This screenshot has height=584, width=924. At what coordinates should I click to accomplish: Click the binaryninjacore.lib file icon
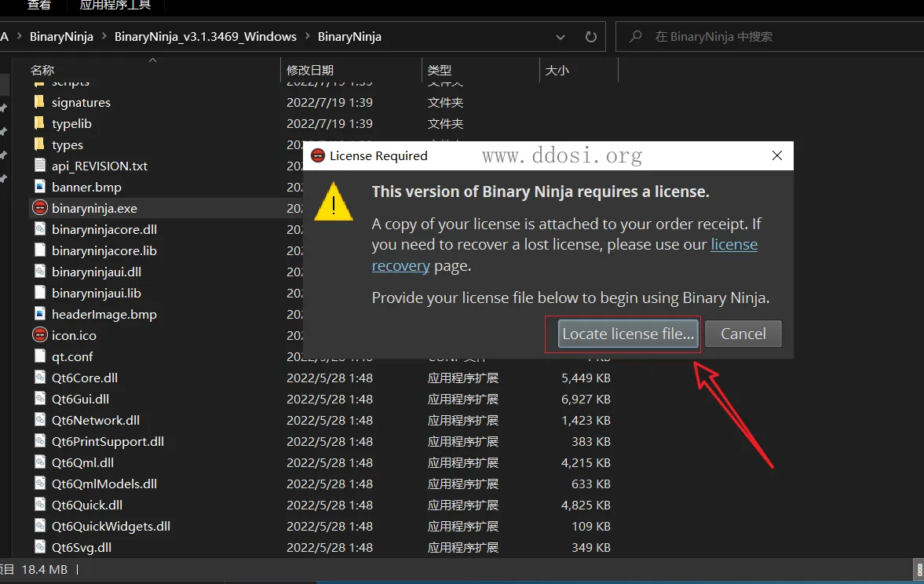(39, 250)
